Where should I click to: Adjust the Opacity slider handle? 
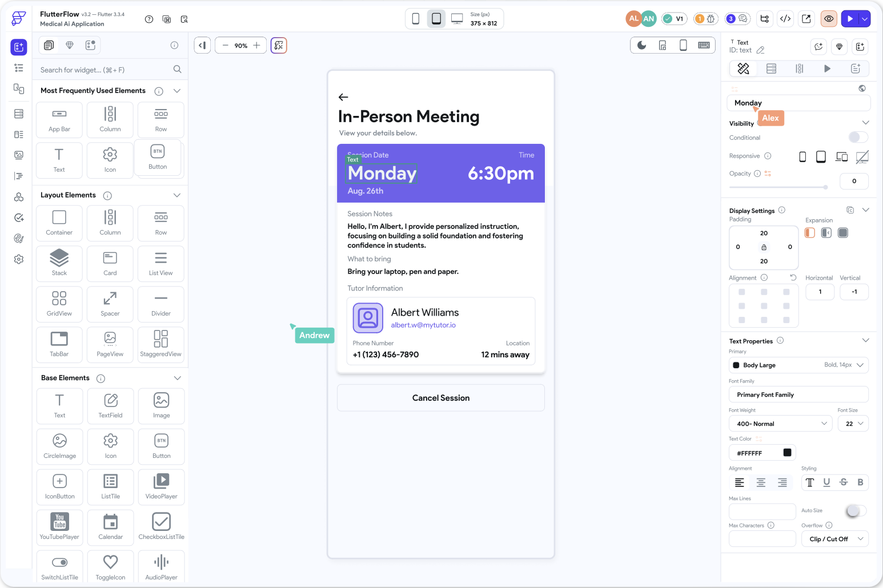point(825,187)
